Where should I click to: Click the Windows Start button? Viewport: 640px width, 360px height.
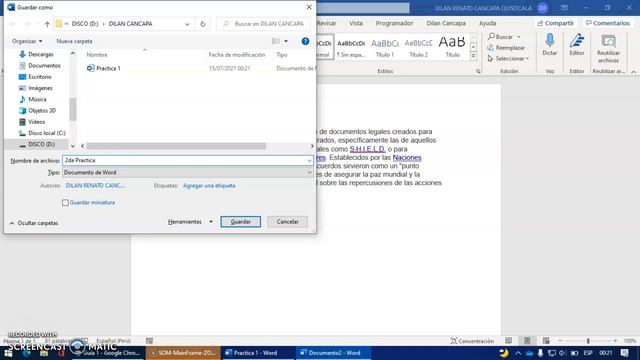coord(8,353)
